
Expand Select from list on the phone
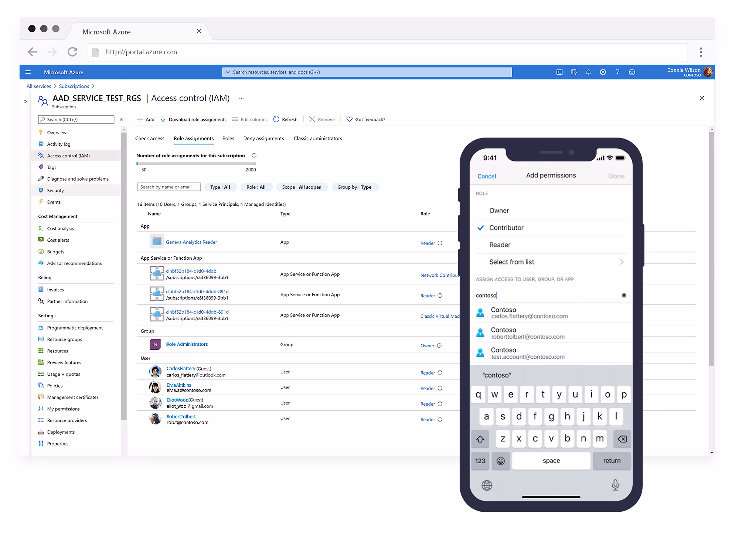(x=511, y=262)
